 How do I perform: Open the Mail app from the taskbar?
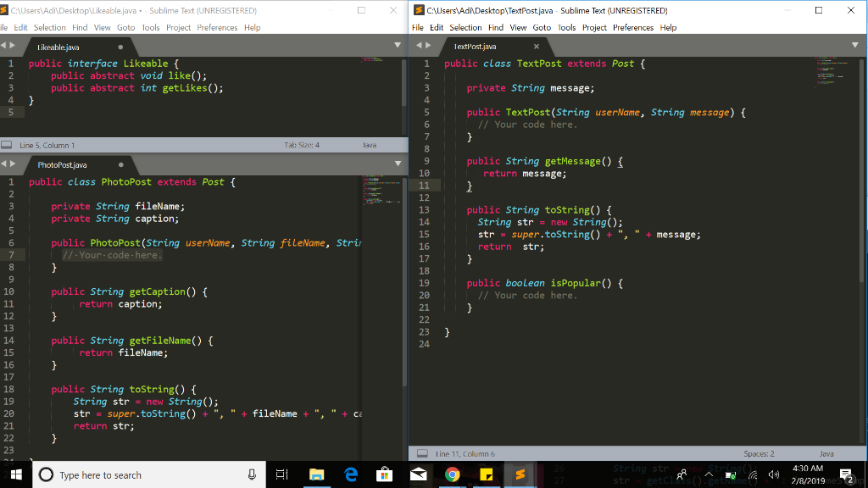pyautogui.click(x=419, y=475)
